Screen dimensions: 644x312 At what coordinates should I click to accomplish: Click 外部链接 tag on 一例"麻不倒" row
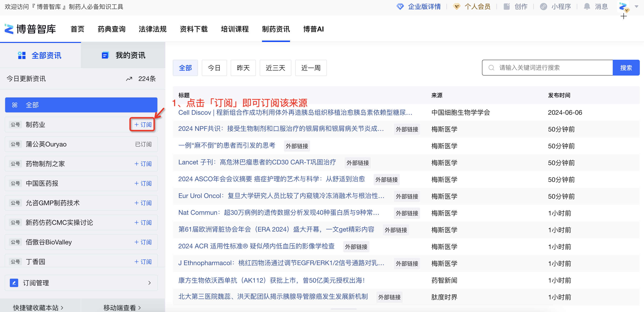pyautogui.click(x=297, y=146)
